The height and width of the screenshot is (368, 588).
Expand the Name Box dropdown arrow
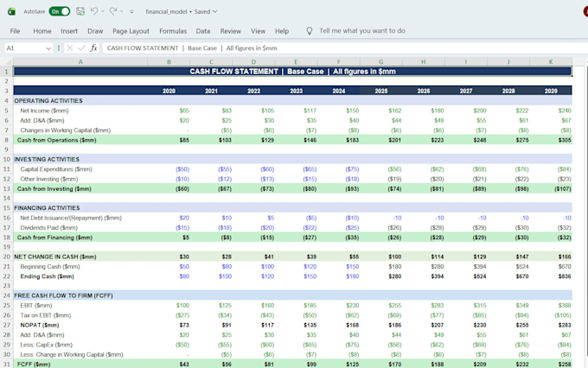pos(48,48)
